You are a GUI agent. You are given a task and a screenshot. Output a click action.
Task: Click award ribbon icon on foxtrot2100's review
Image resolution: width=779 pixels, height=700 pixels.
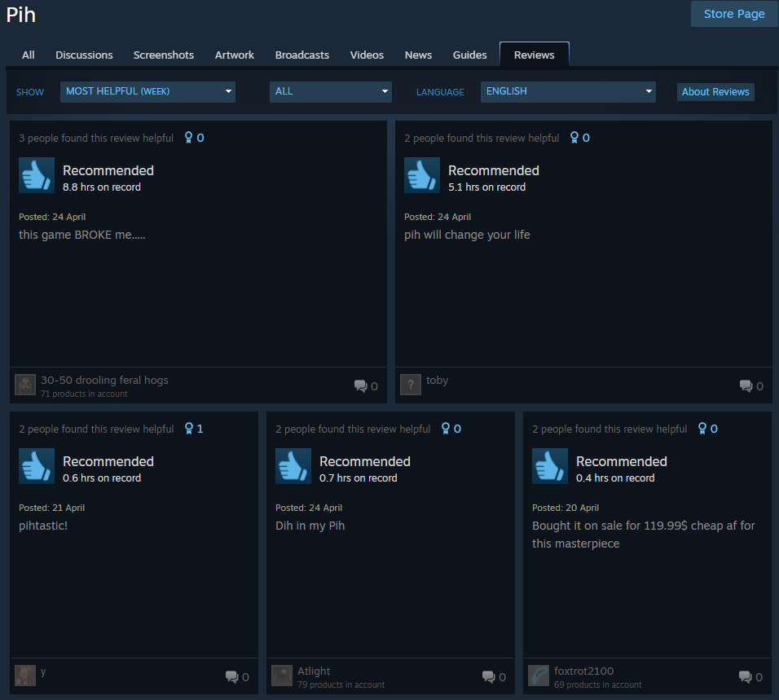click(x=702, y=429)
